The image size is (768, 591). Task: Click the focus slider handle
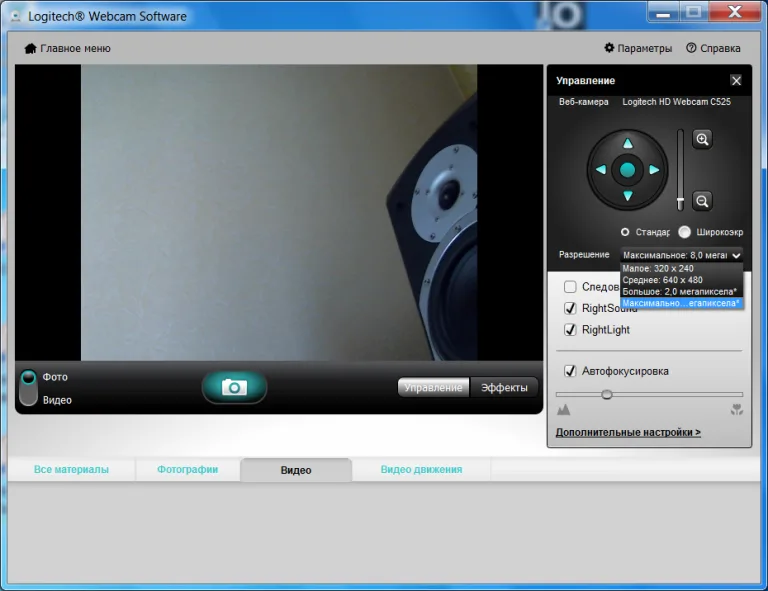click(x=606, y=394)
